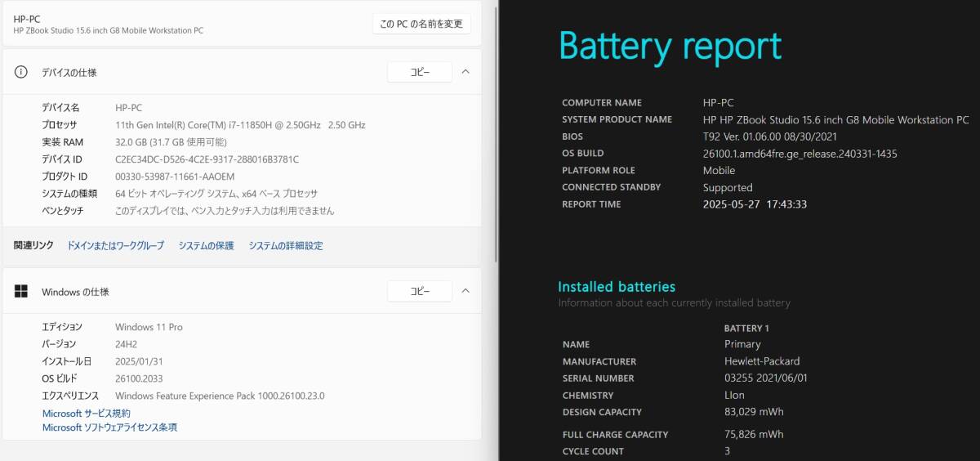Select design capacity 83,029 mWh
980x461 pixels.
coord(754,412)
